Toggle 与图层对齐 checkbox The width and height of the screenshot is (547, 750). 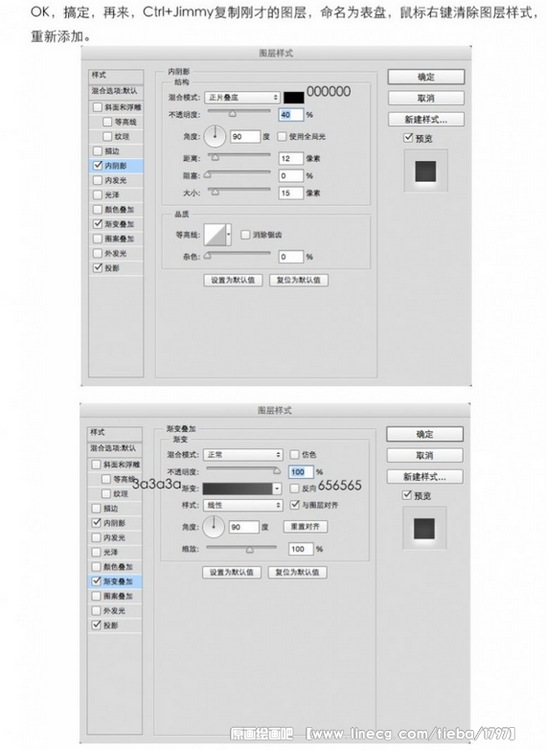295,505
